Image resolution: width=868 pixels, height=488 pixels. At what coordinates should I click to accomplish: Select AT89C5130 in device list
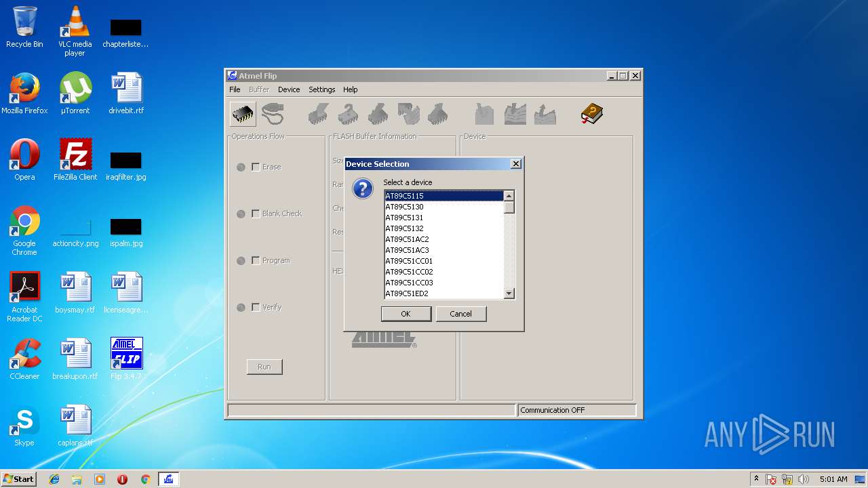pyautogui.click(x=444, y=207)
